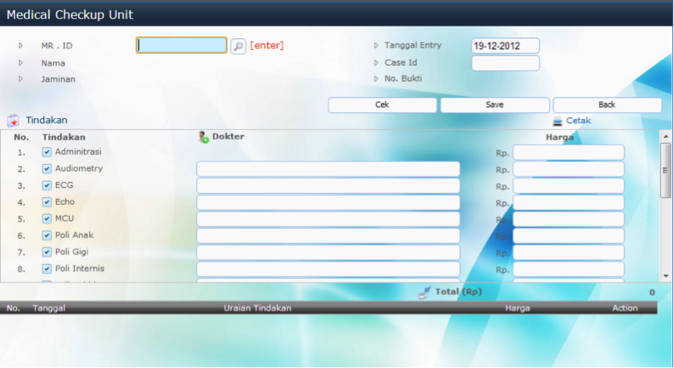674x368 pixels.
Task: Click the Cetak printer icon
Action: click(x=558, y=121)
